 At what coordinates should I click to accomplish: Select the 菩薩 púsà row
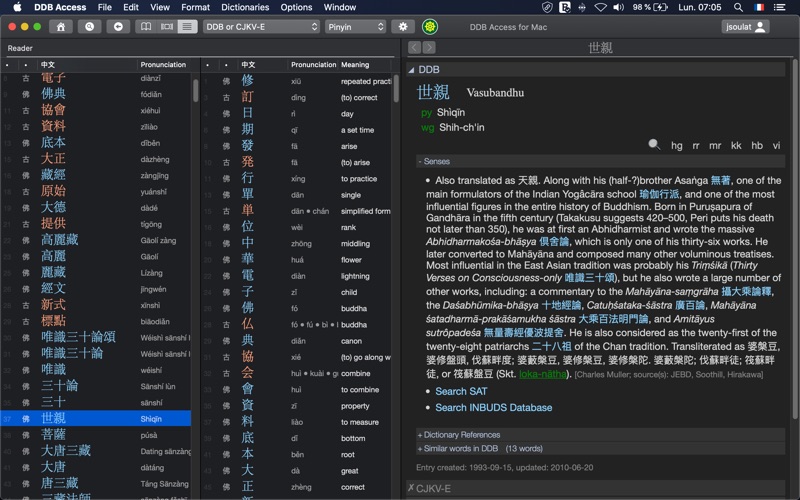pyautogui.click(x=96, y=435)
